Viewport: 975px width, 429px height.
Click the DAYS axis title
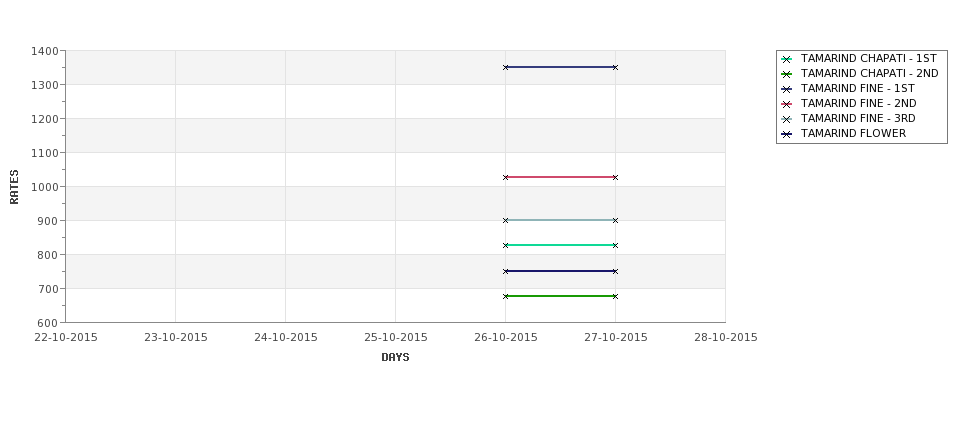[395, 357]
